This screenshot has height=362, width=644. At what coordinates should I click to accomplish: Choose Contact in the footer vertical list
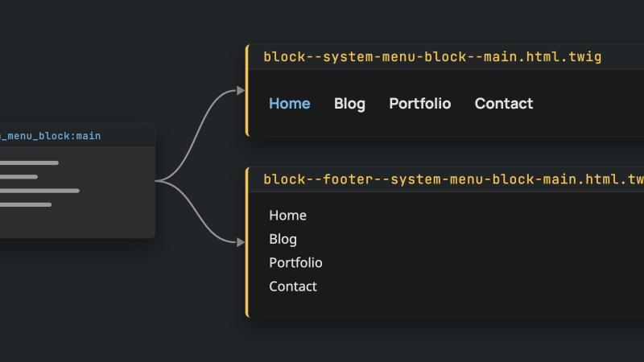tap(292, 286)
